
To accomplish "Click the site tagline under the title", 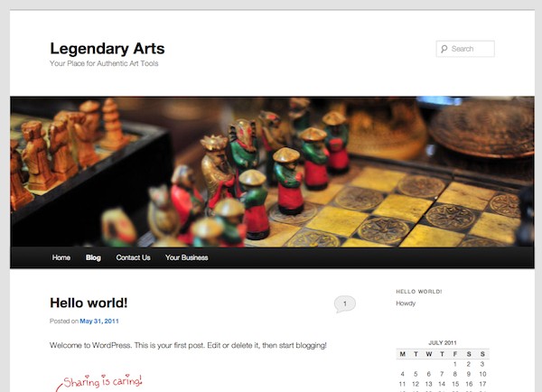I will tap(104, 63).
